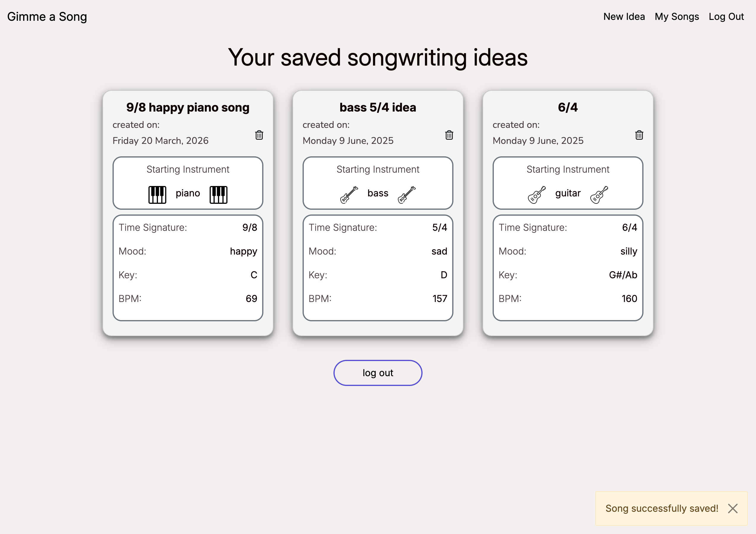Screen dimensions: 756x534
Task: Click Log Out in the navigation bar
Action: coord(727,16)
